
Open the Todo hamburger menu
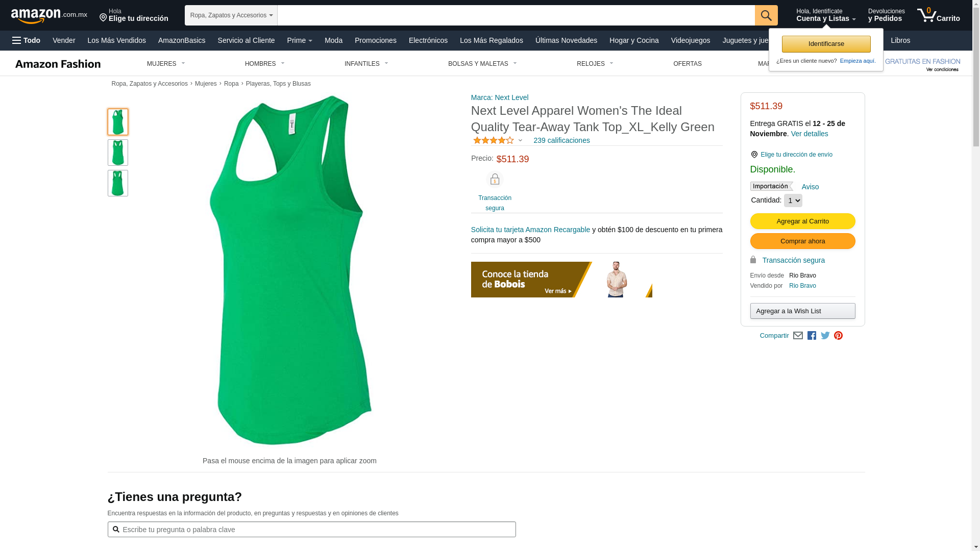[x=27, y=40]
